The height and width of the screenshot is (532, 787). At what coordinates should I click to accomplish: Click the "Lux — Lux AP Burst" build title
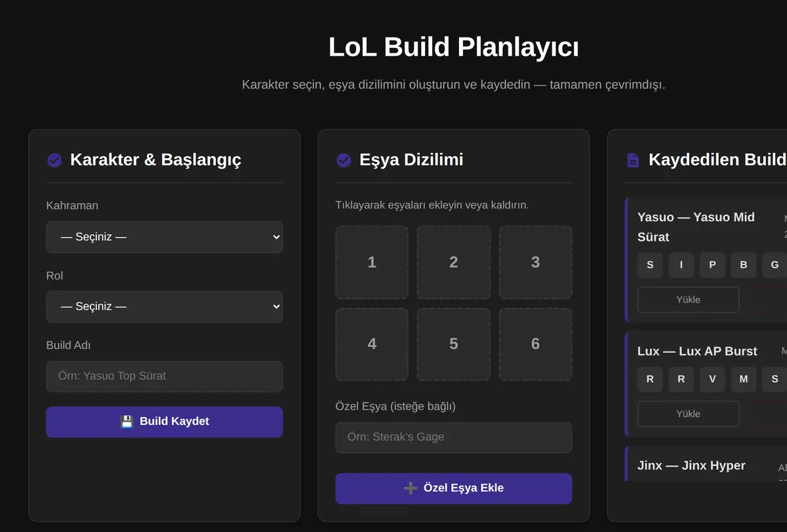tap(697, 352)
